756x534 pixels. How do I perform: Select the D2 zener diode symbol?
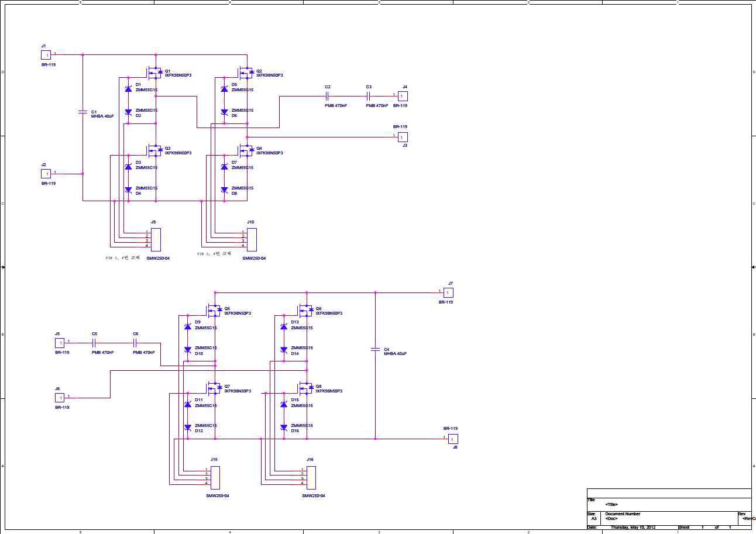pos(128,112)
